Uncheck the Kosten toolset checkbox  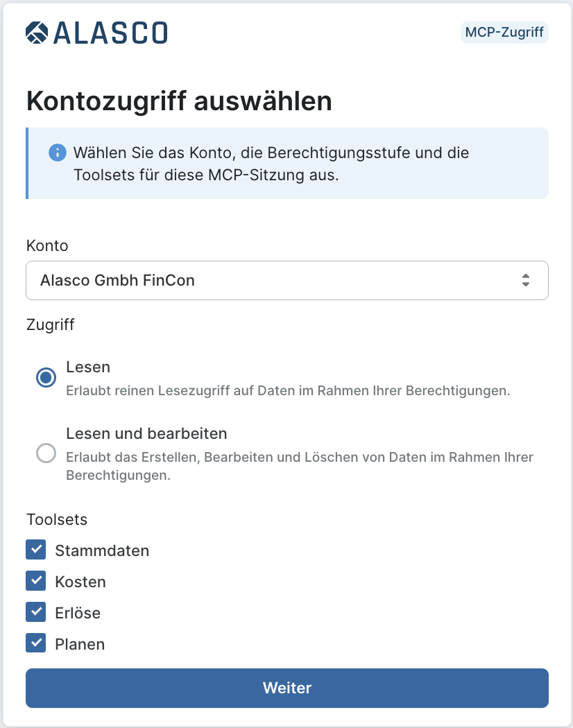pyautogui.click(x=36, y=580)
